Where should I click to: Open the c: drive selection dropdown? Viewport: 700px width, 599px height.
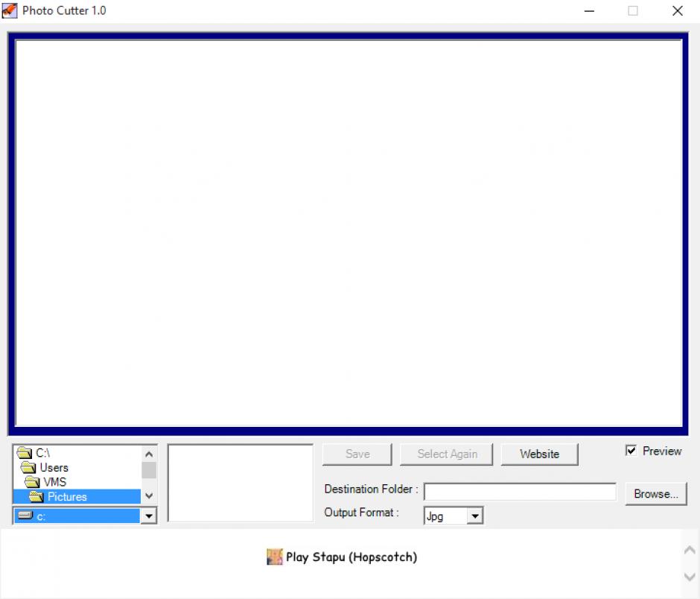click(x=149, y=516)
